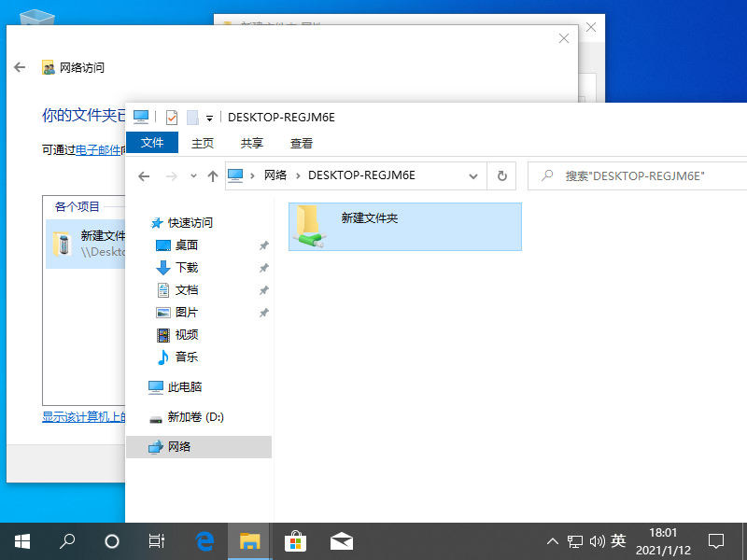Click the volume icon in system tray
This screenshot has width=747, height=560.
tap(597, 540)
